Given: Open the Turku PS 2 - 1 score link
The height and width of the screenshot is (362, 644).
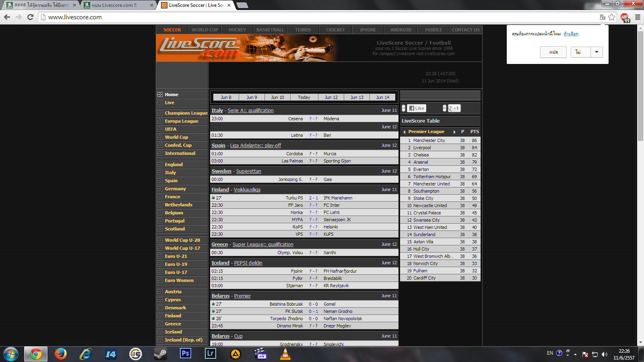Looking at the screenshot, I should point(313,198).
